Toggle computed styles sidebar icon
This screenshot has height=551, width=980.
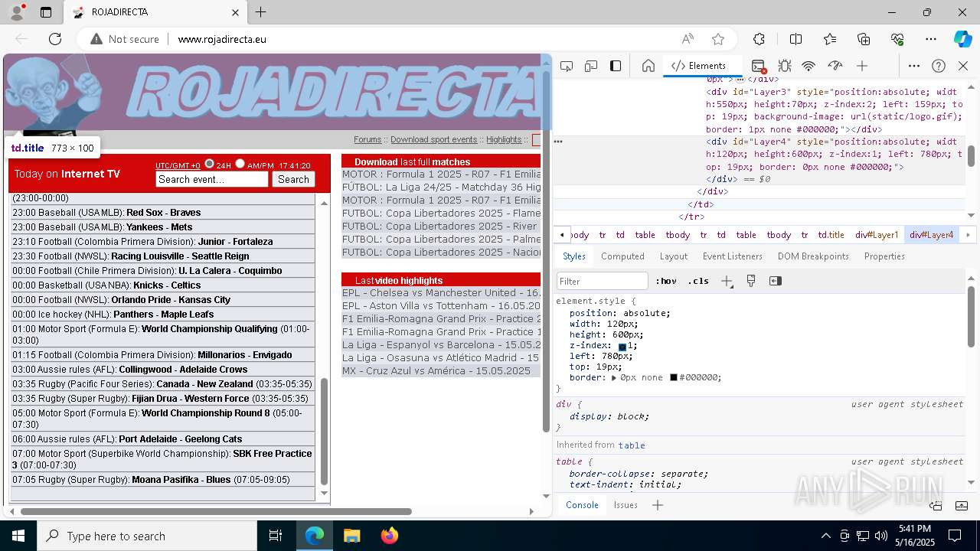[776, 281]
